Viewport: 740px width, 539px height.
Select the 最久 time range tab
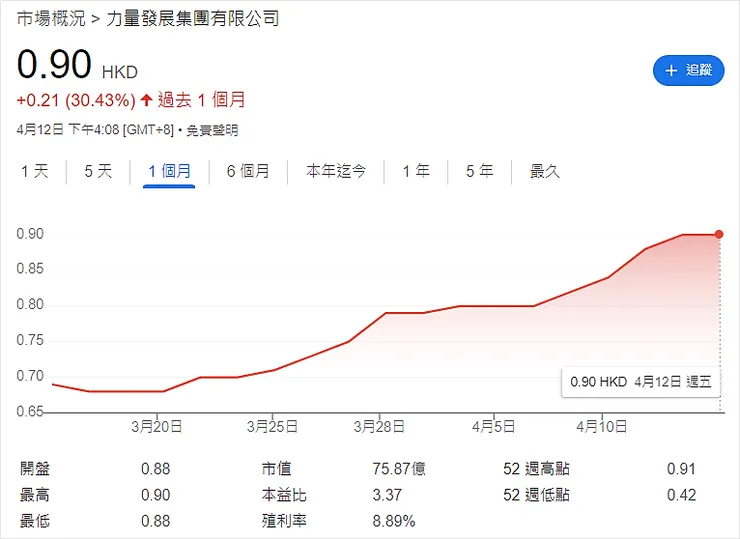tap(544, 171)
